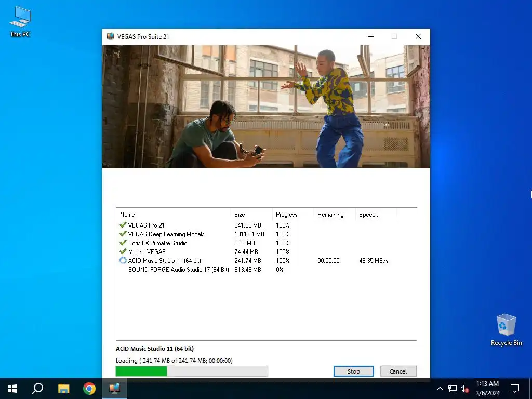Click the Loading status text line
This screenshot has width=532, height=399.
(174, 361)
